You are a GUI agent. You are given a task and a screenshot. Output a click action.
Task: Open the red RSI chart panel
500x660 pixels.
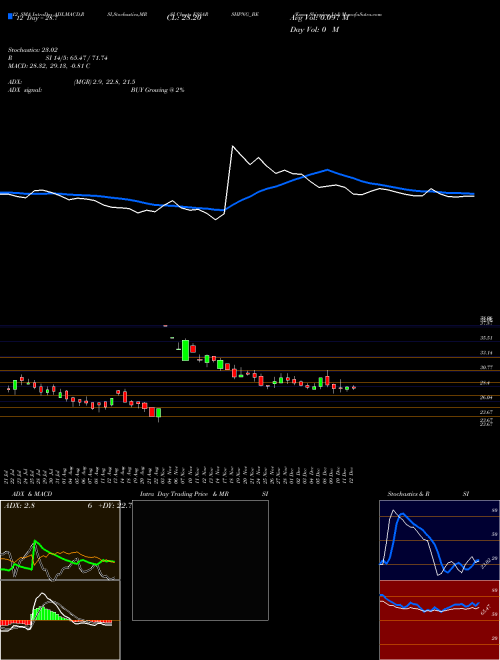(439, 620)
